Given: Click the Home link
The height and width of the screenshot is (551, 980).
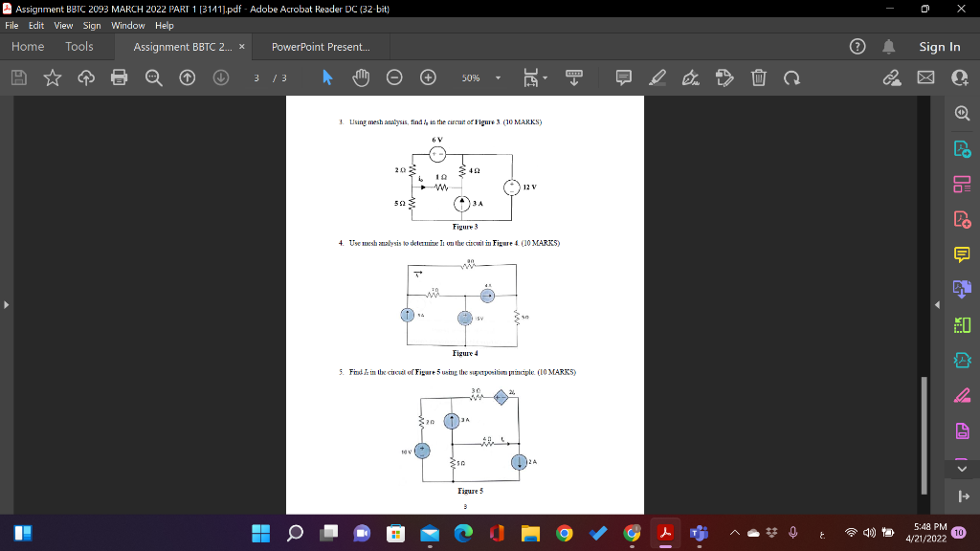Looking at the screenshot, I should (x=28, y=46).
